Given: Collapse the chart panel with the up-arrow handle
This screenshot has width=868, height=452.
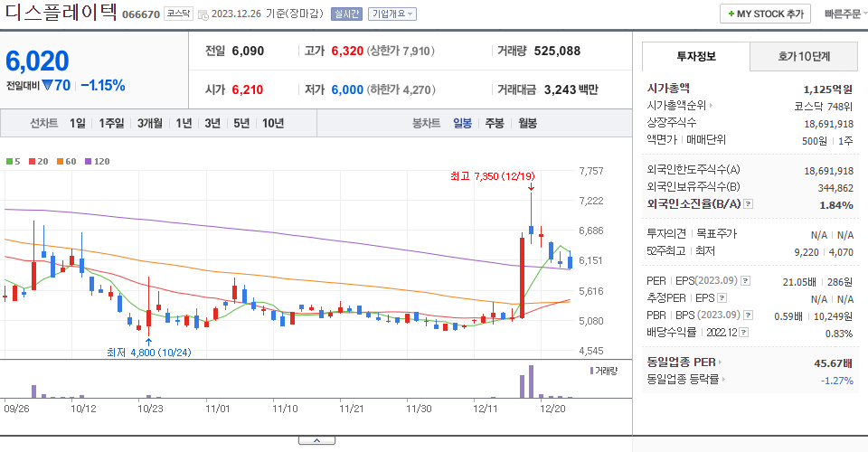Looking at the screenshot, I should 316,440.
